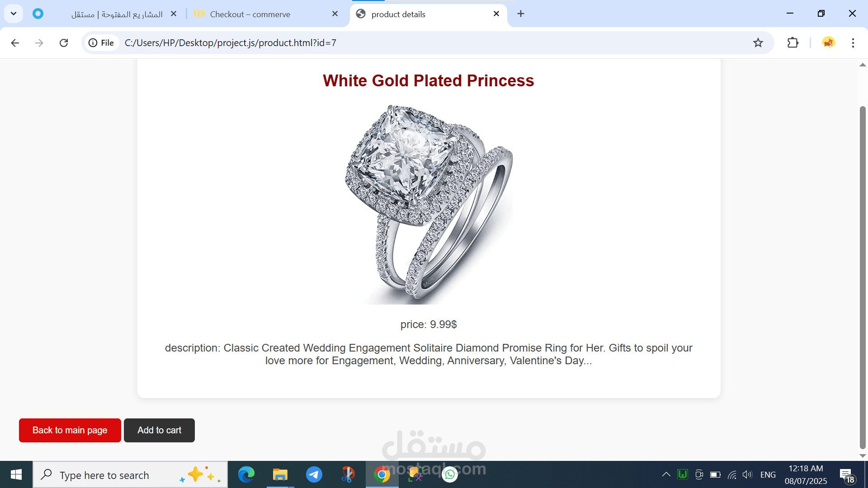Open Chrome profile avatar
The height and width of the screenshot is (488, 868).
click(x=829, y=43)
